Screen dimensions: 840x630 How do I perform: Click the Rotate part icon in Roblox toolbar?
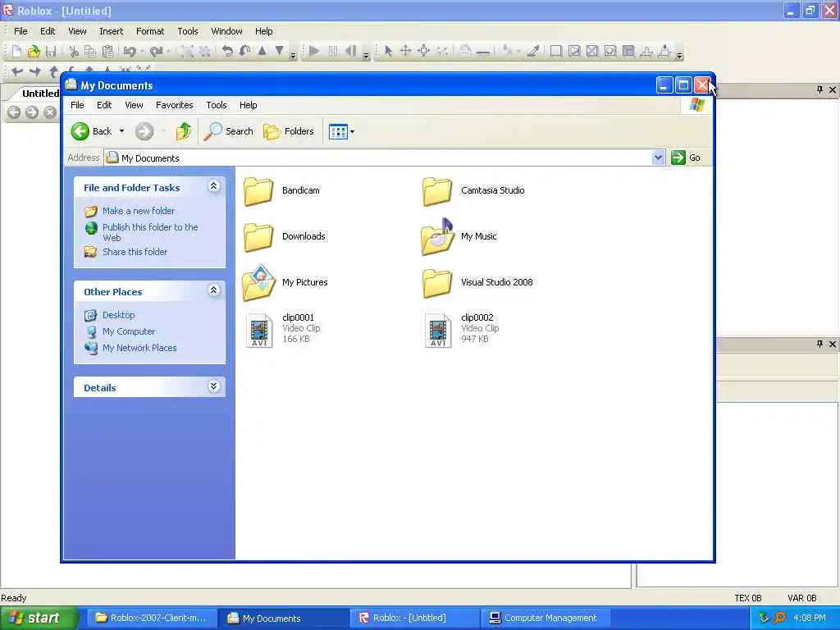pos(227,52)
